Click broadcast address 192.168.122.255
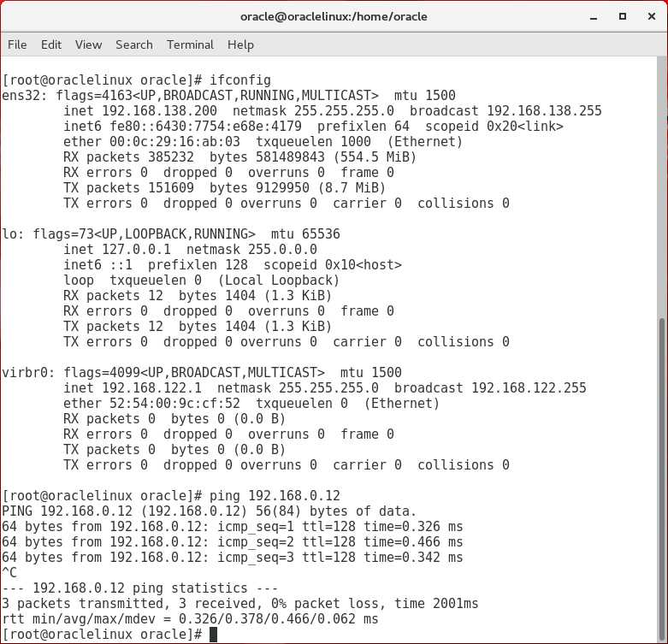668x644 pixels. [529, 388]
